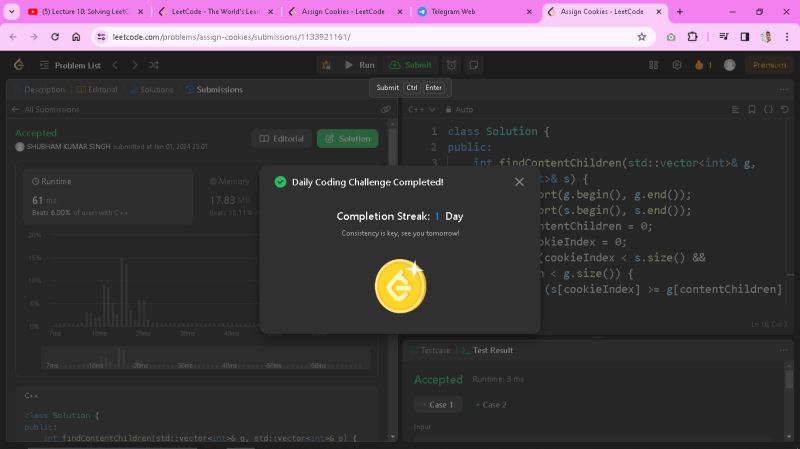Reset code with the undo arrow icon
This screenshot has height=449, width=800.
(x=784, y=109)
